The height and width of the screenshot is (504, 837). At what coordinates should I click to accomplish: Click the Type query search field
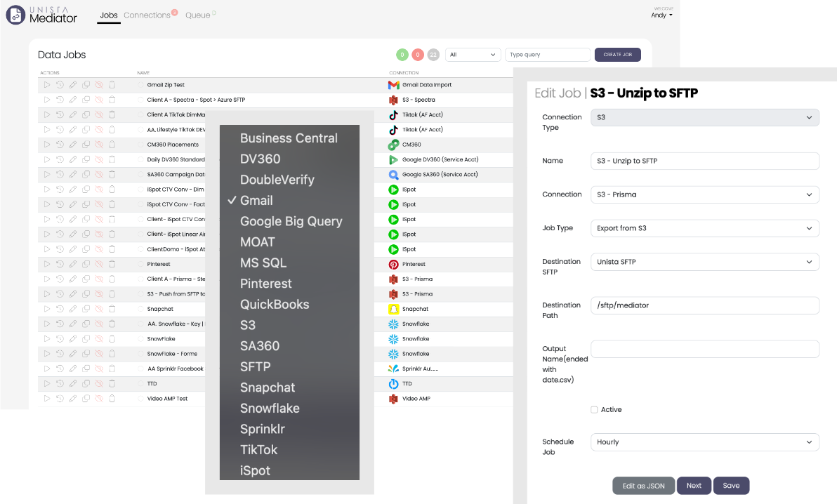548,55
